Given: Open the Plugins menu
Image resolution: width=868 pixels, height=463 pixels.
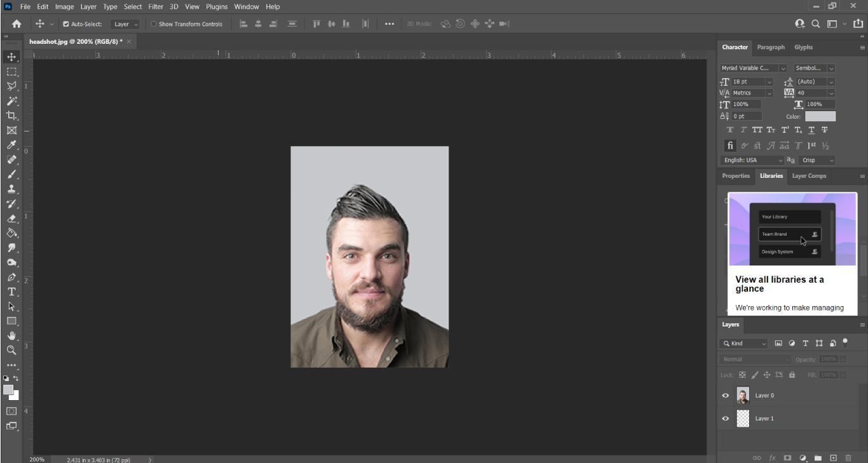Looking at the screenshot, I should 217,6.
